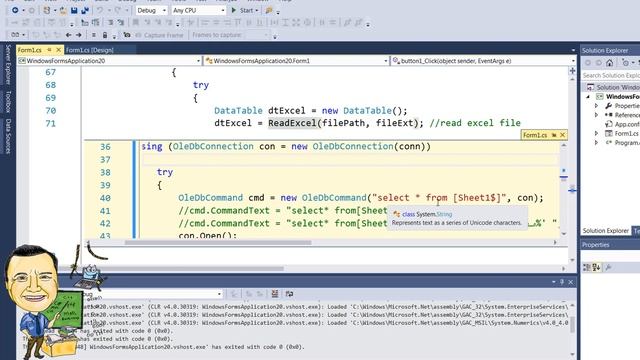Image resolution: width=640 pixels, height=360 pixels.
Task: Click the Open File folder icon
Action: coord(63,10)
